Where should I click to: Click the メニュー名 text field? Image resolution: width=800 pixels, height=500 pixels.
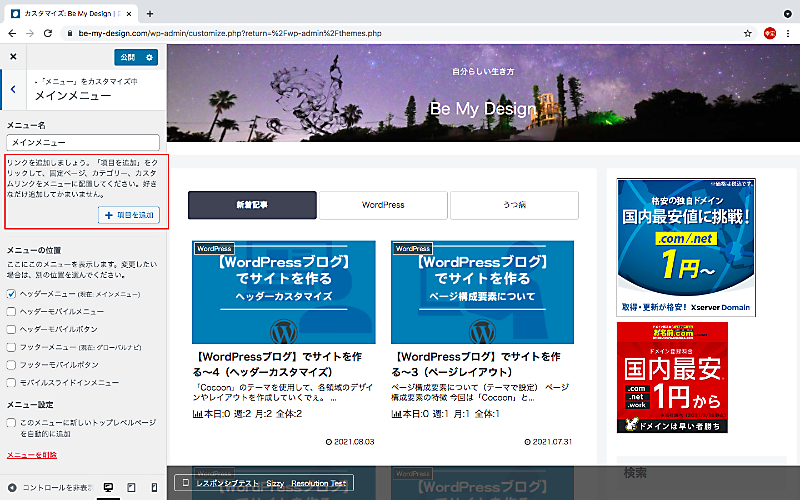point(83,144)
